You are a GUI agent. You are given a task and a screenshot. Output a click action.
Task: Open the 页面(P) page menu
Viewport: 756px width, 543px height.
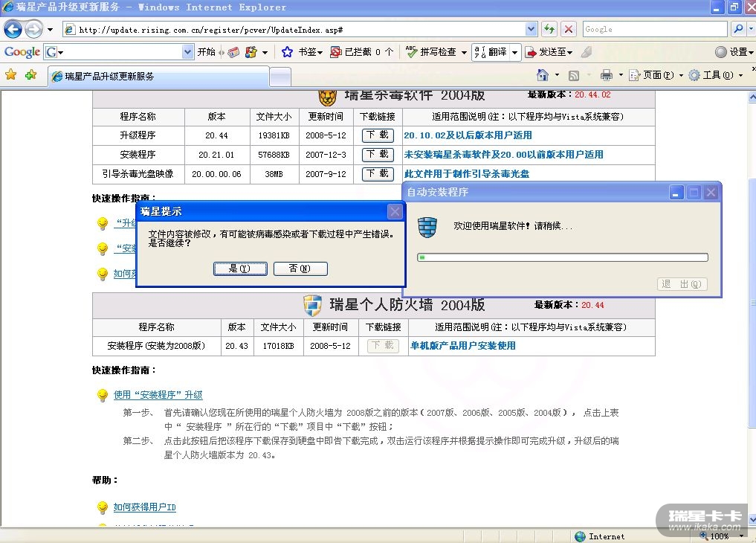656,74
